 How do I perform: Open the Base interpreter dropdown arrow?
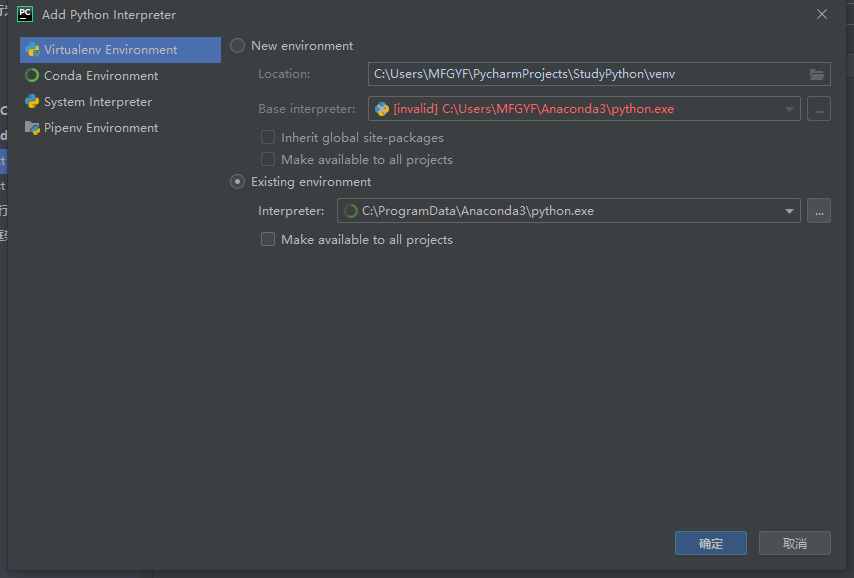click(x=789, y=109)
